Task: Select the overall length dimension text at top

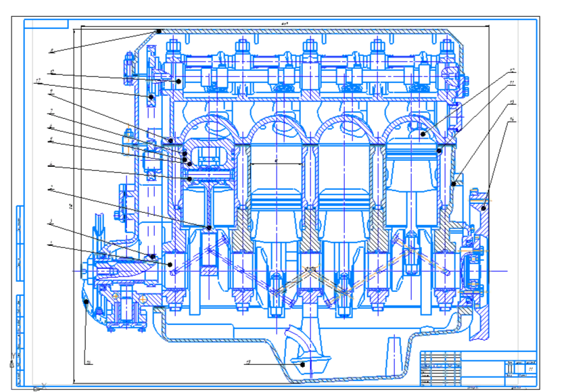Action: pyautogui.click(x=285, y=24)
